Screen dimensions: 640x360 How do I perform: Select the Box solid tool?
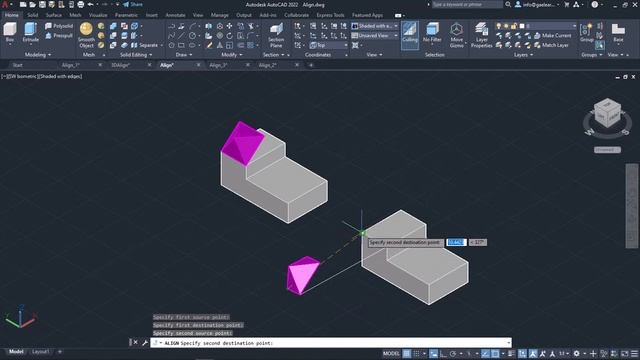click(x=10, y=33)
